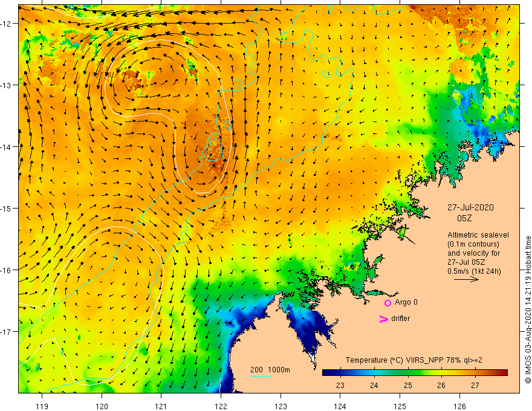Click the 0.5m/s velocity scale arrow

pyautogui.click(x=466, y=279)
